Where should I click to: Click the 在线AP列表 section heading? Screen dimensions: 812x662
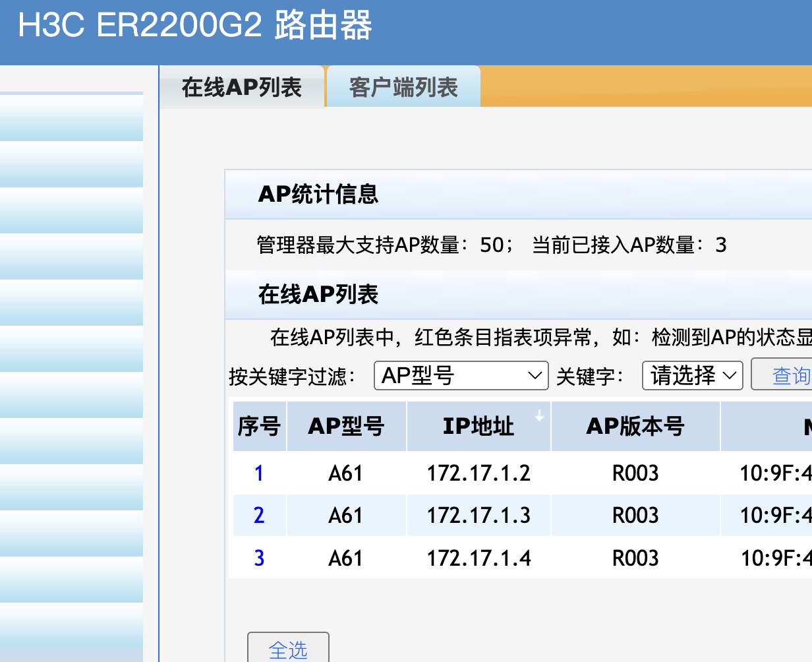point(318,295)
